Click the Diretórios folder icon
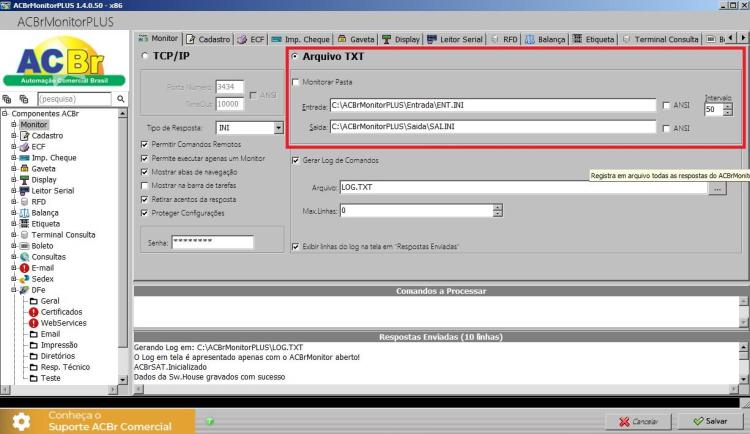750x434 pixels. pos(33,356)
